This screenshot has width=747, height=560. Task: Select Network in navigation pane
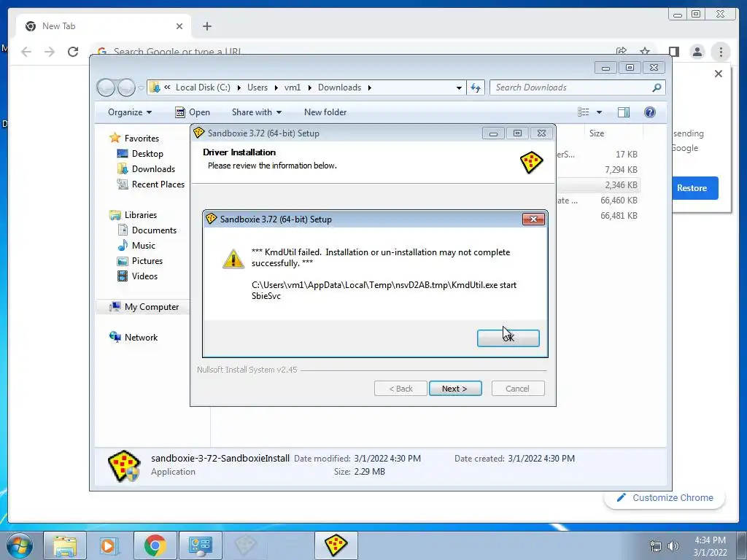pyautogui.click(x=141, y=338)
